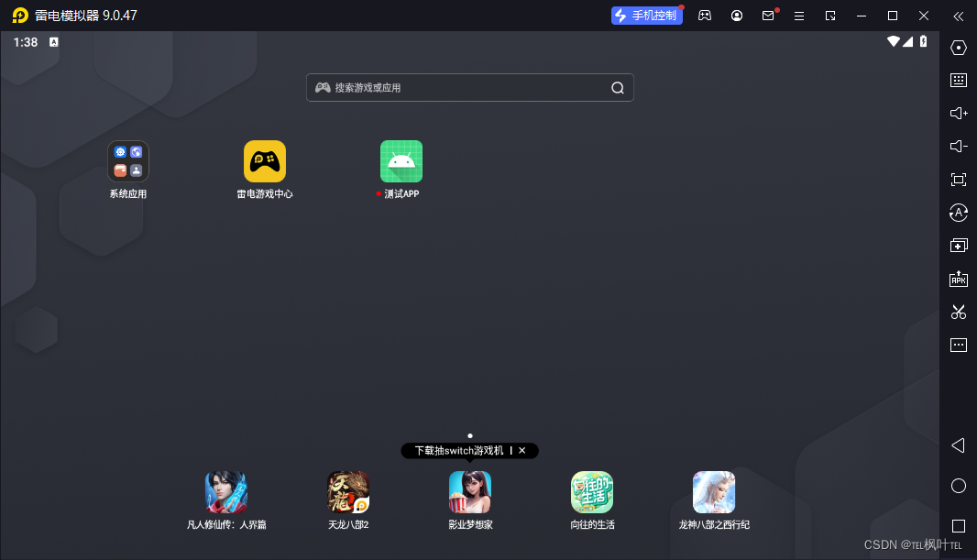Decrease volume with speaker minus icon
The height and width of the screenshot is (560, 977).
point(959,147)
